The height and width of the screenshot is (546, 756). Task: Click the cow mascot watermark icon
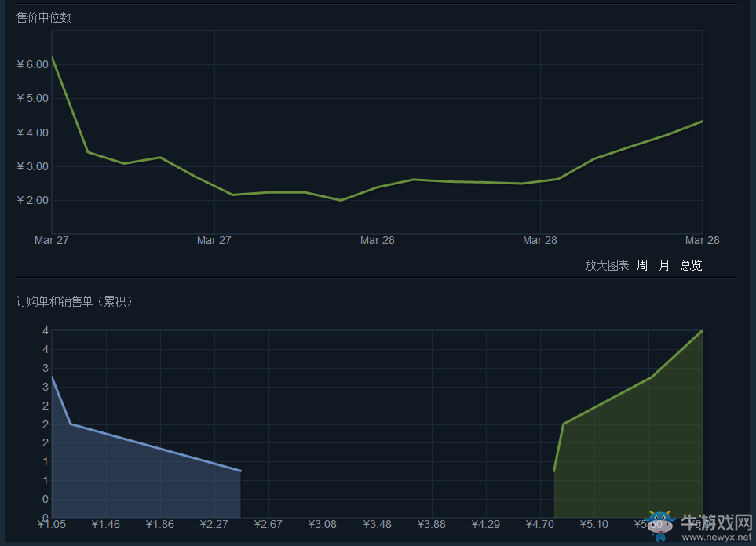(x=662, y=526)
